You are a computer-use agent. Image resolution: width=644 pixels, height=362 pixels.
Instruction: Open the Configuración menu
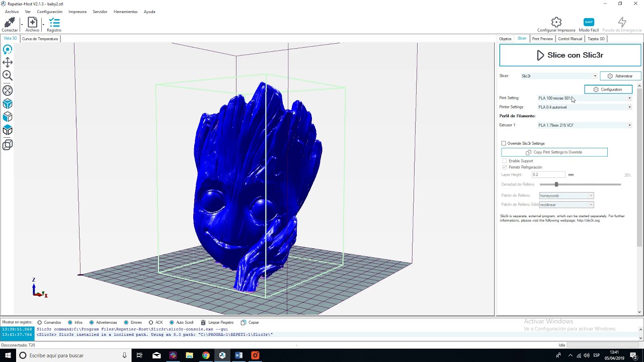[x=49, y=12]
